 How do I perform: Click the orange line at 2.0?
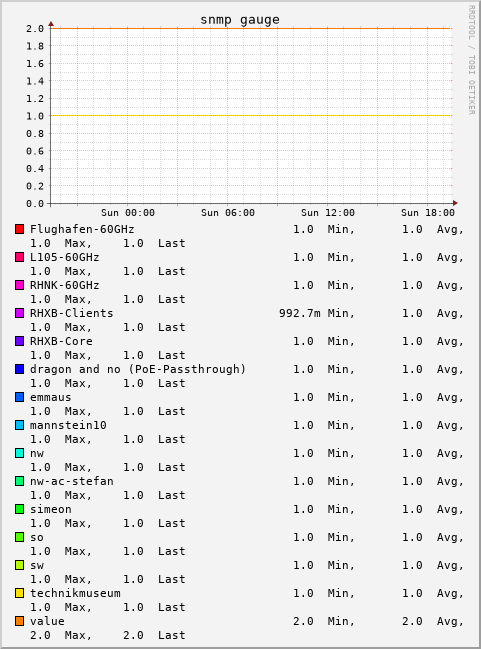250,29
